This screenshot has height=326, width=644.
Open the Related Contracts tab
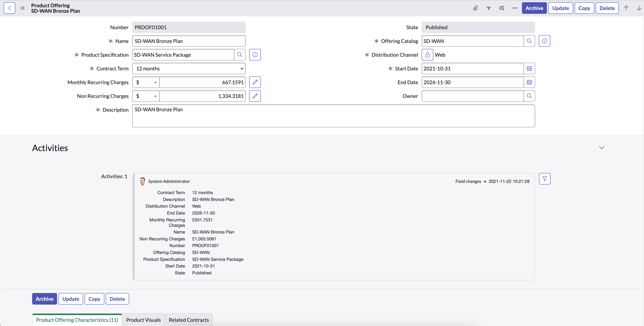189,320
